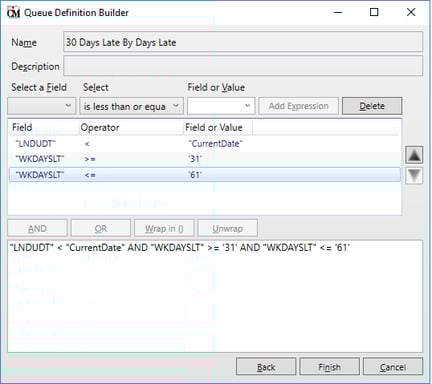Click the OR button
Image resolution: width=432 pixels, height=384 pixels.
point(101,229)
